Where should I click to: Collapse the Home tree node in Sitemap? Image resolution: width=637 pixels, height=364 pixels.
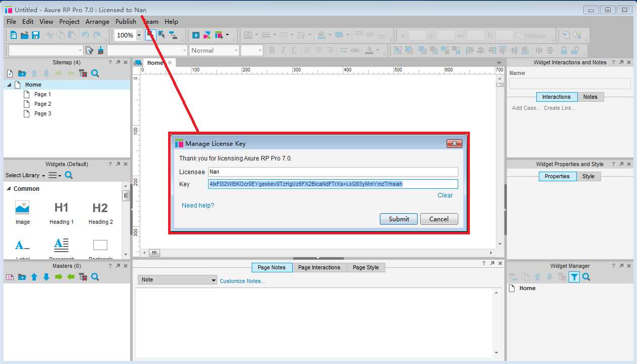[x=9, y=85]
